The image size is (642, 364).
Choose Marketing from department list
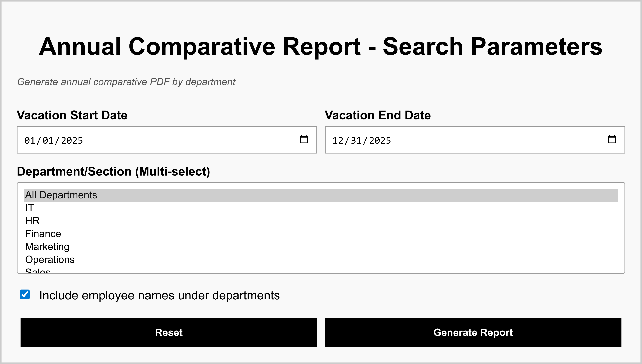47,247
